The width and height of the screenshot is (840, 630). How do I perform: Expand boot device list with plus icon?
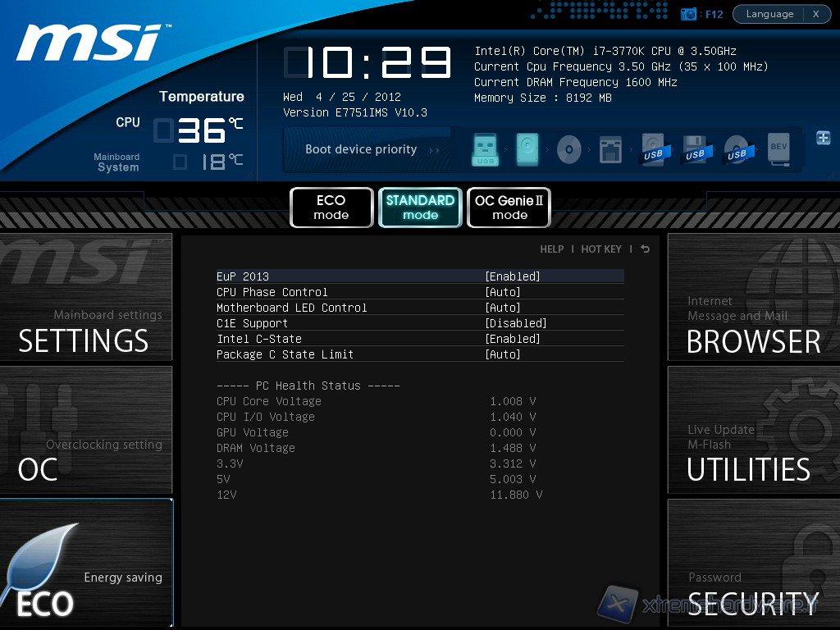(824, 138)
